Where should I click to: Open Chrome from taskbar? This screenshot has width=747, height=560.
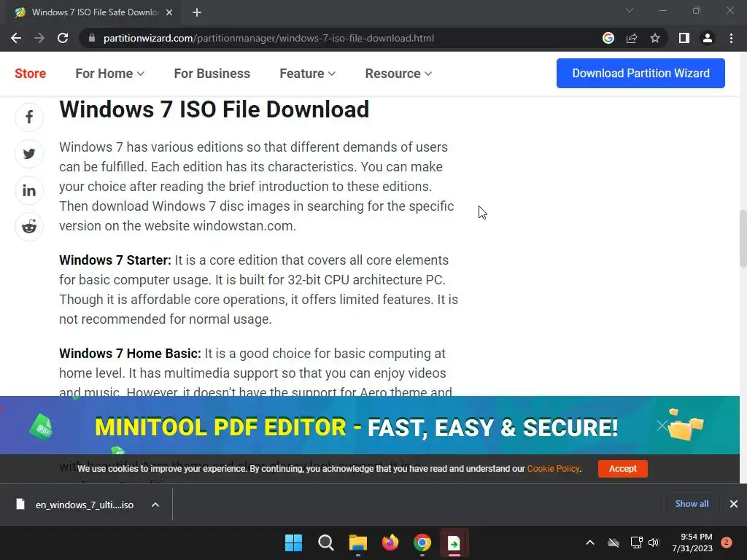coord(422,542)
